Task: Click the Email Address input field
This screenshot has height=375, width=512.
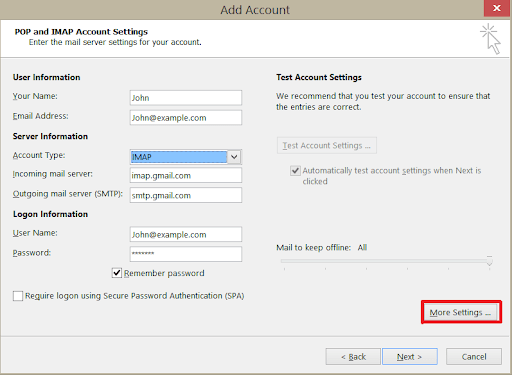Action: [x=186, y=118]
